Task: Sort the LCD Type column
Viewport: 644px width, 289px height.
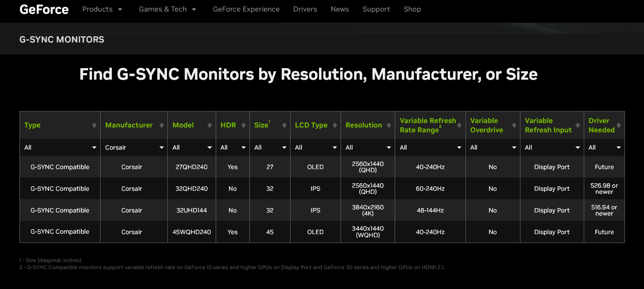Action: pos(335,125)
